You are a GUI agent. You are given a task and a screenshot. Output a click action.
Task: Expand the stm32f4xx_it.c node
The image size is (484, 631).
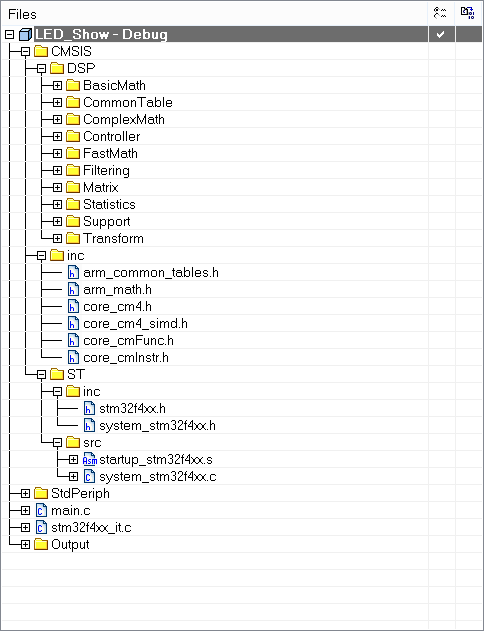(25, 528)
